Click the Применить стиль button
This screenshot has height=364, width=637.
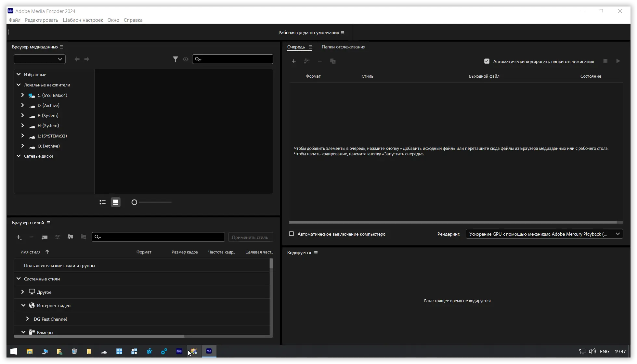click(250, 237)
